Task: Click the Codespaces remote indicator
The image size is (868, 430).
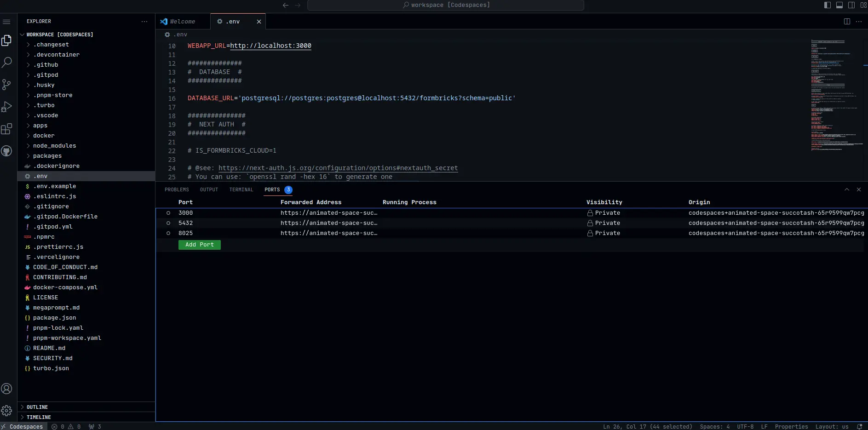Action: pos(23,426)
